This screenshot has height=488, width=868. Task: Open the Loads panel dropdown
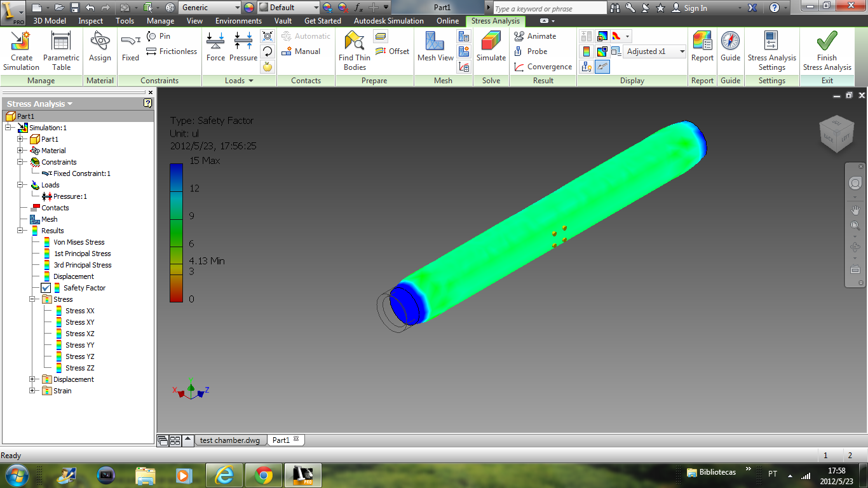tap(250, 81)
